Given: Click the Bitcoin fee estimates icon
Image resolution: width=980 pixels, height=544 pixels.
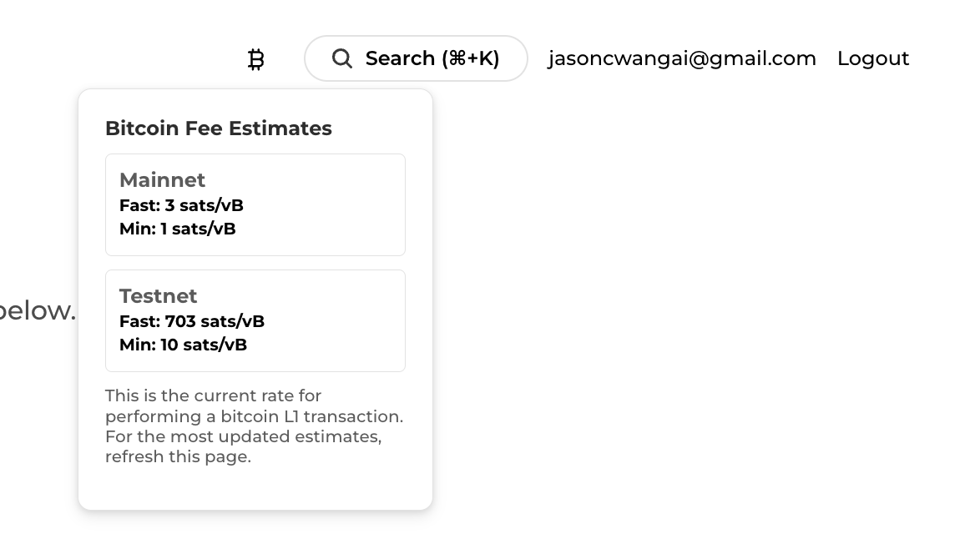Looking at the screenshot, I should [x=256, y=59].
